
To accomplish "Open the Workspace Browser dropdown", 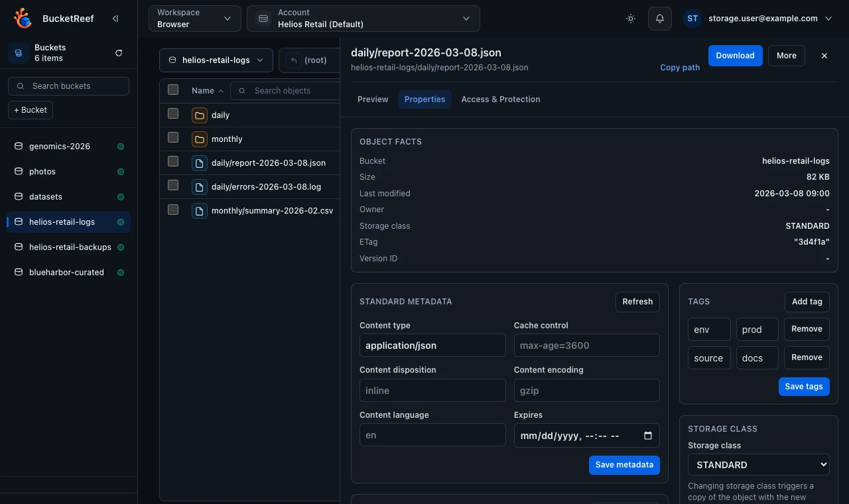I will coord(194,19).
